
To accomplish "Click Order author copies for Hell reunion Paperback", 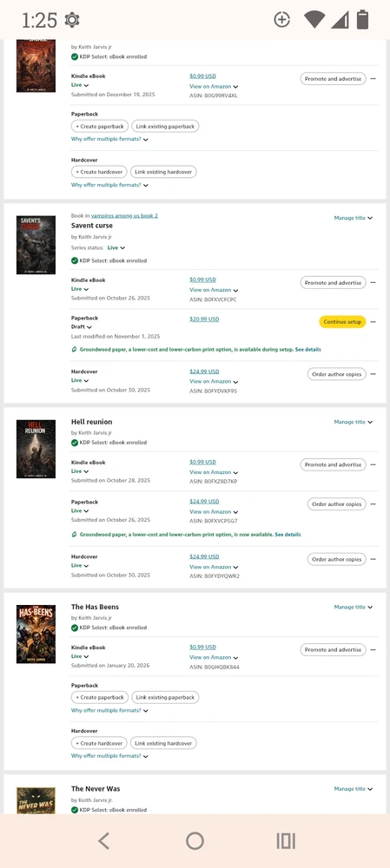I will tap(337, 504).
